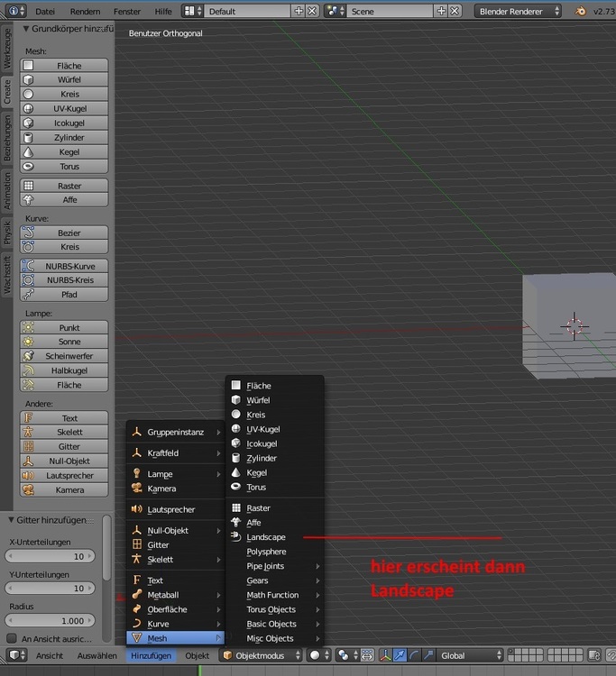The height and width of the screenshot is (676, 616).
Task: Open the Blender Renderer engine dropdown
Action: tap(518, 11)
